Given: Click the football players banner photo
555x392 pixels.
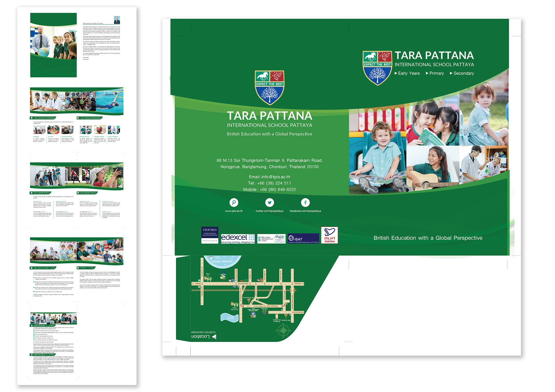Looking at the screenshot, I should pyautogui.click(x=77, y=175).
